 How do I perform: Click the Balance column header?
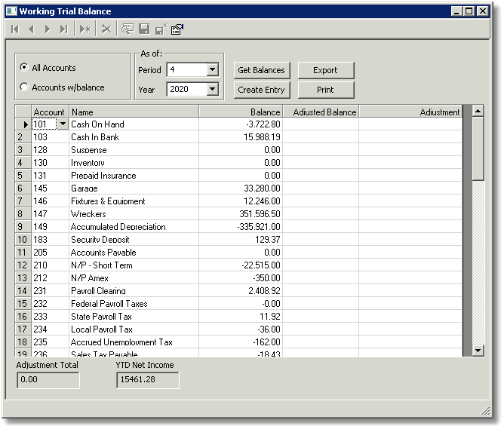click(x=241, y=112)
